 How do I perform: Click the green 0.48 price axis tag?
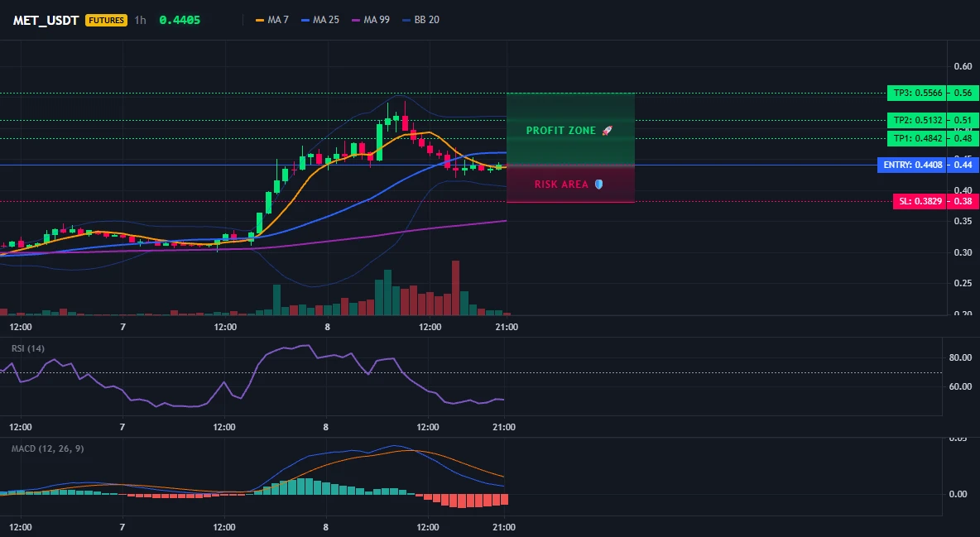pyautogui.click(x=963, y=138)
